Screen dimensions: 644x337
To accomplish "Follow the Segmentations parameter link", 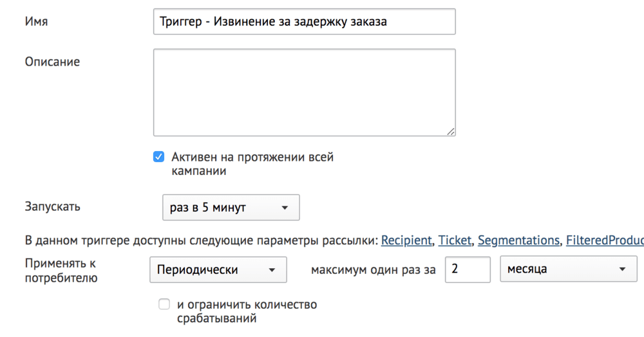I will (518, 241).
